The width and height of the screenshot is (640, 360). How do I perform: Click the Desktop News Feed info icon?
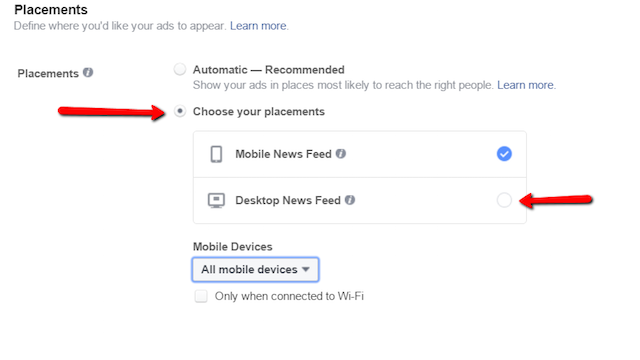click(350, 200)
